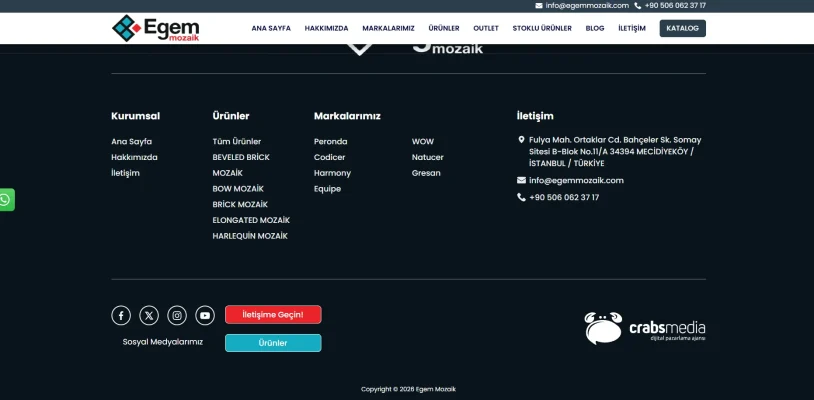The height and width of the screenshot is (400, 814).
Task: Click the envelope icon in top bar
Action: (539, 6)
